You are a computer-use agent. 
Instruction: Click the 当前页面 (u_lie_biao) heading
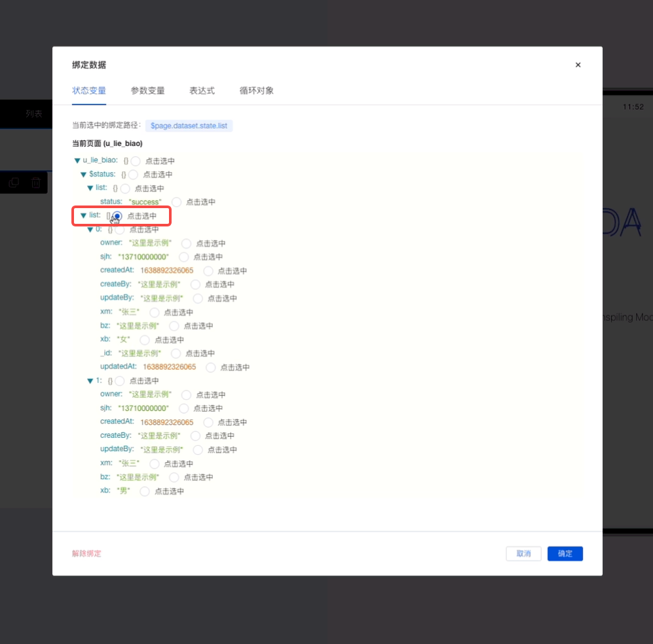(x=107, y=143)
